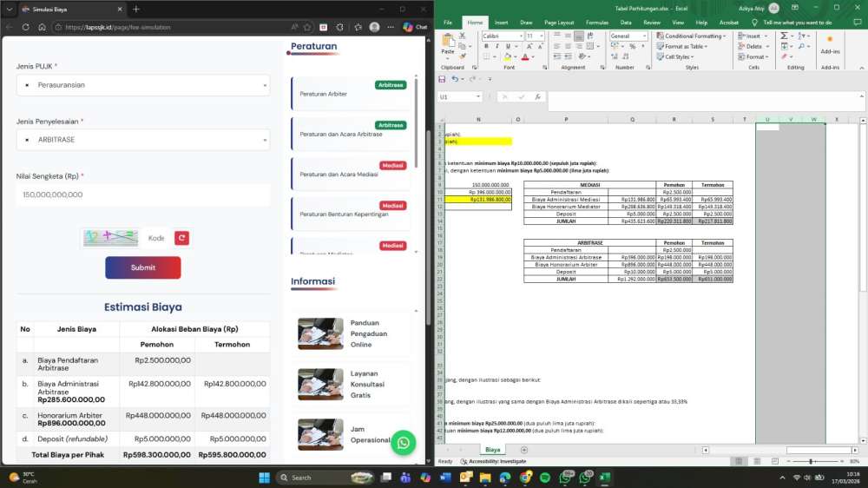868x488 pixels.
Task: Open Peraturan dan Acara Mediasi link
Action: point(339,175)
